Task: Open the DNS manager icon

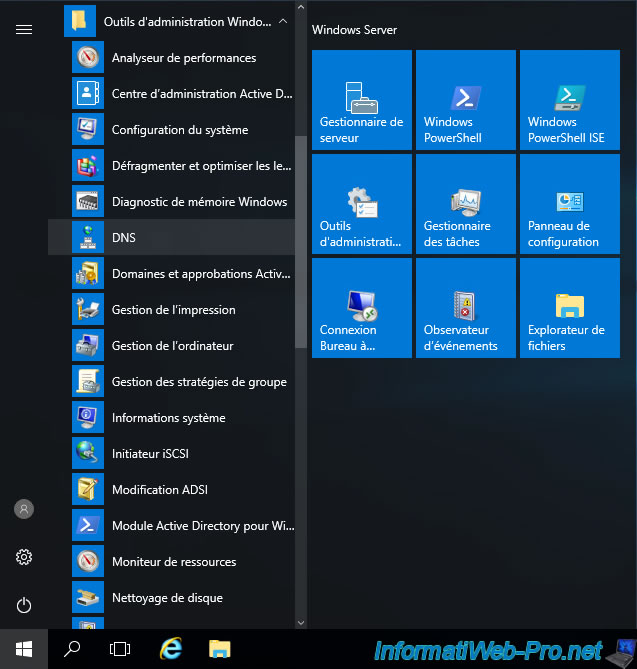Action: pyautogui.click(x=88, y=237)
